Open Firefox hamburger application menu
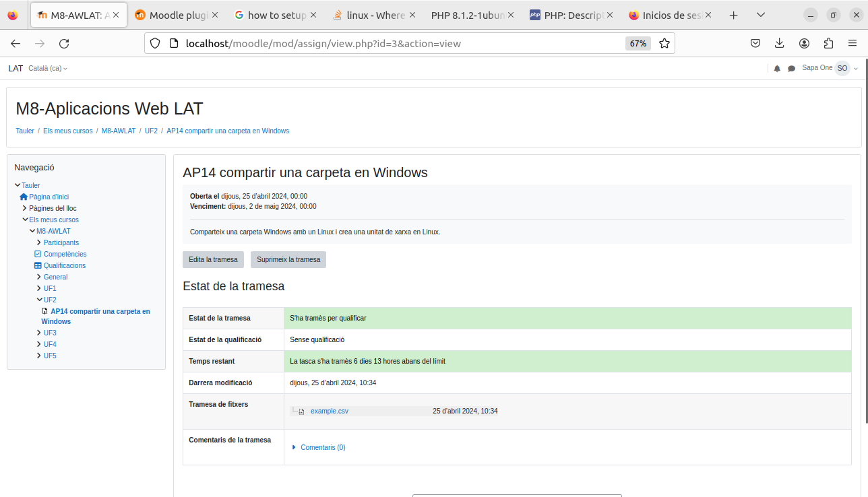868x497 pixels. pyautogui.click(x=852, y=44)
